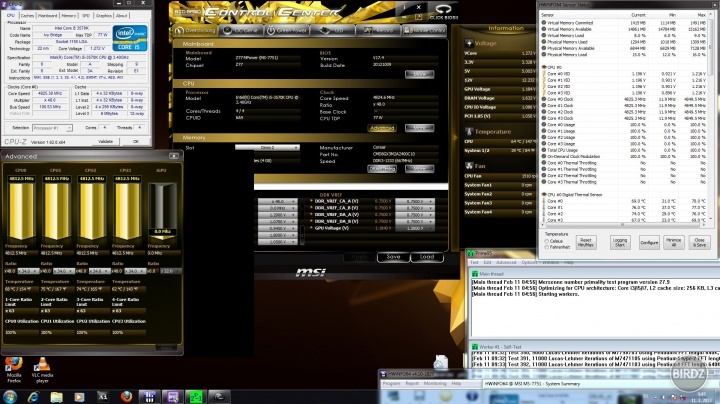
Task: Close the Advanced panel
Action: pos(174,156)
